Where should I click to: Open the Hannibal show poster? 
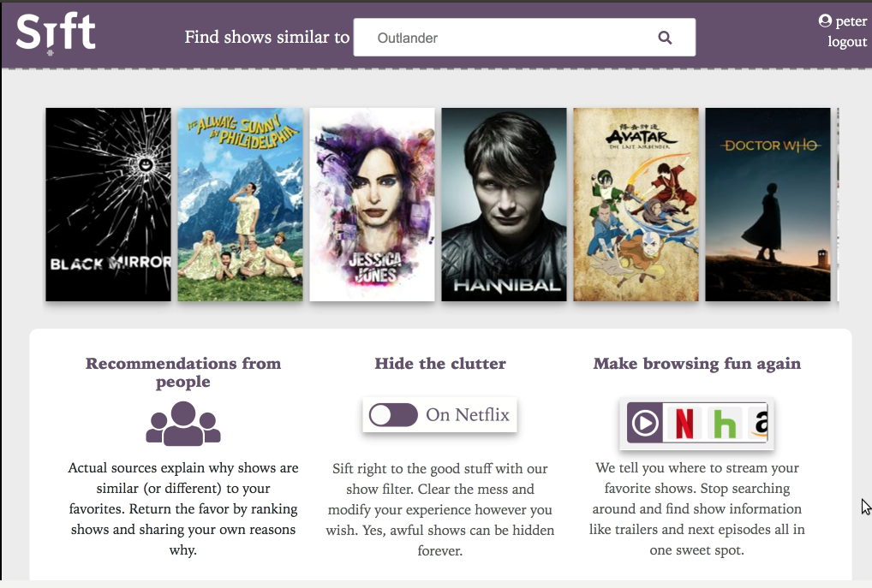tap(504, 205)
